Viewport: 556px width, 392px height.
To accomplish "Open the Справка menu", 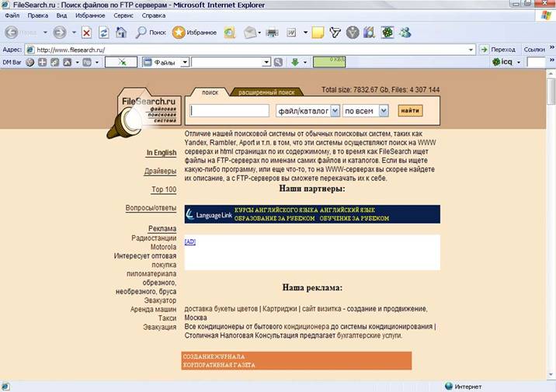I will [x=154, y=16].
